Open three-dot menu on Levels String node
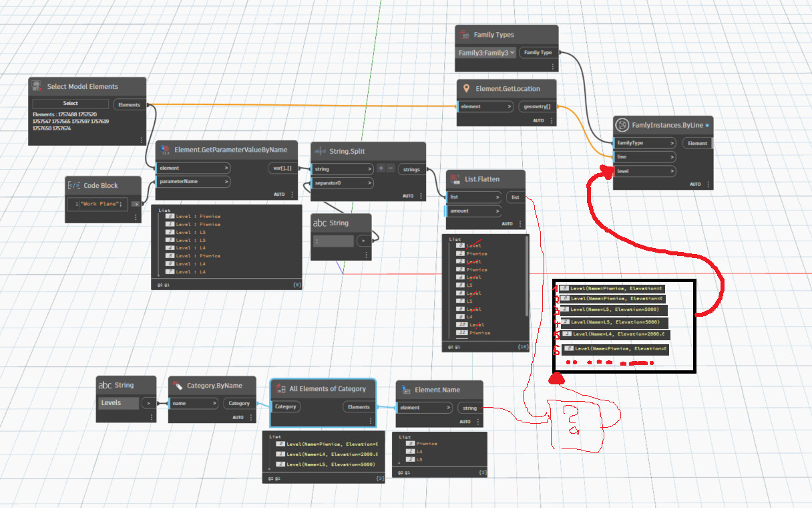This screenshot has width=812, height=508. [152, 417]
